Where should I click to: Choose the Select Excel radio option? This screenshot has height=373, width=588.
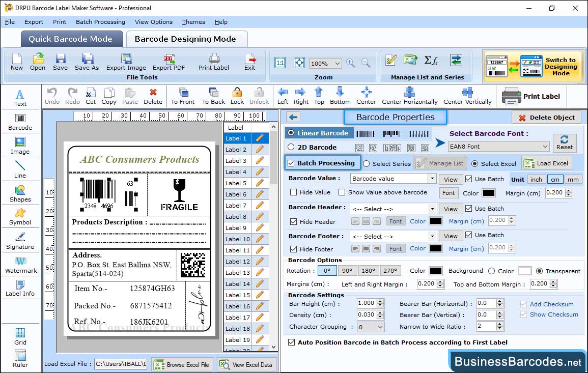[x=475, y=163]
